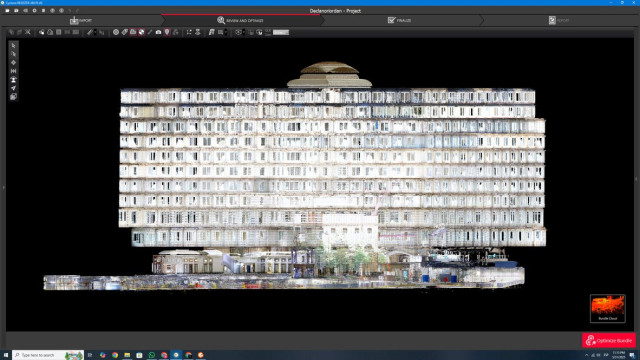This screenshot has height=360, width=640.
Task: Click the house-shaped icon in the toolbar
Action: (50, 32)
